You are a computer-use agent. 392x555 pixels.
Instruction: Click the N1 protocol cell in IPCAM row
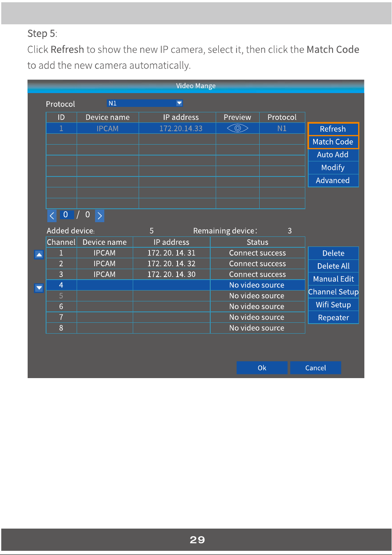point(282,128)
